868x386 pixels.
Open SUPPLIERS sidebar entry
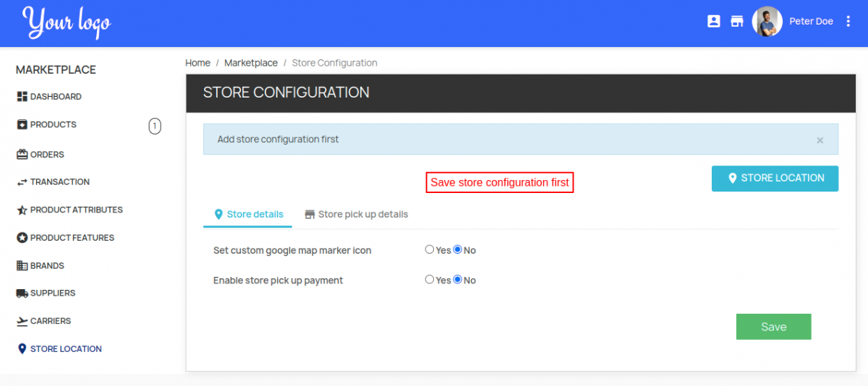53,293
